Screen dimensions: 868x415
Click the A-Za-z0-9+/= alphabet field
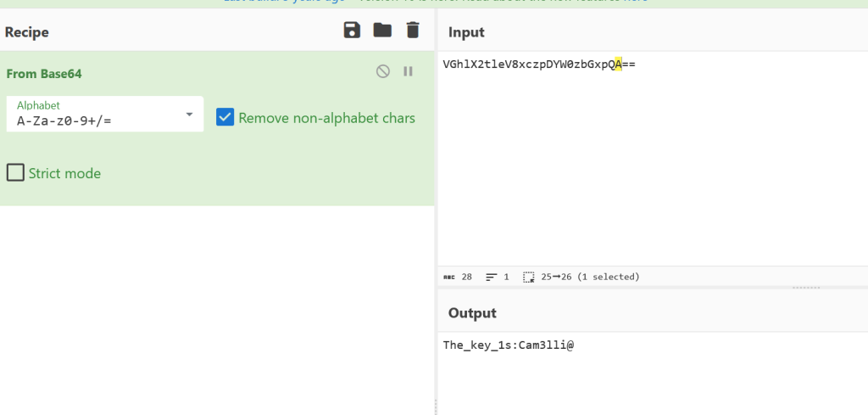click(x=93, y=121)
